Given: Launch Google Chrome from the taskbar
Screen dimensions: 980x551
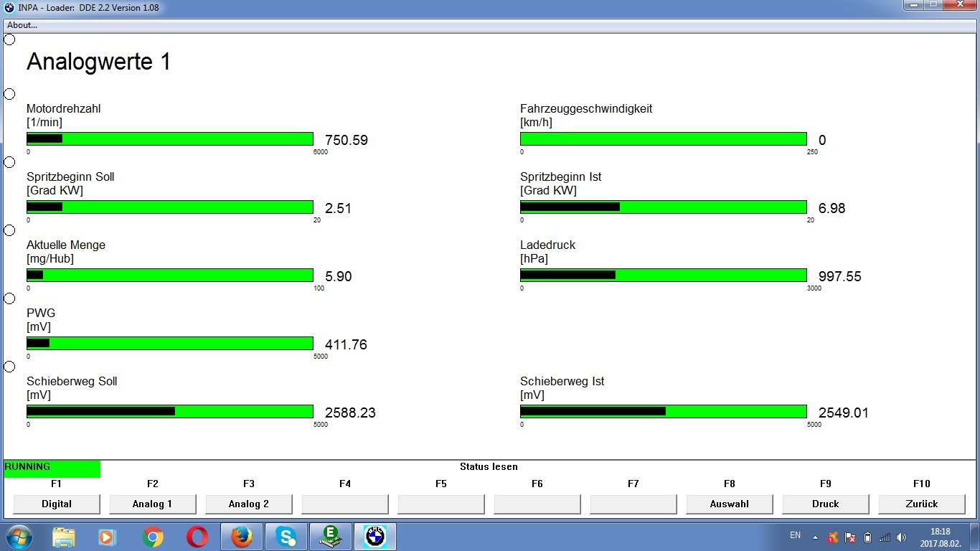Looking at the screenshot, I should [x=152, y=537].
